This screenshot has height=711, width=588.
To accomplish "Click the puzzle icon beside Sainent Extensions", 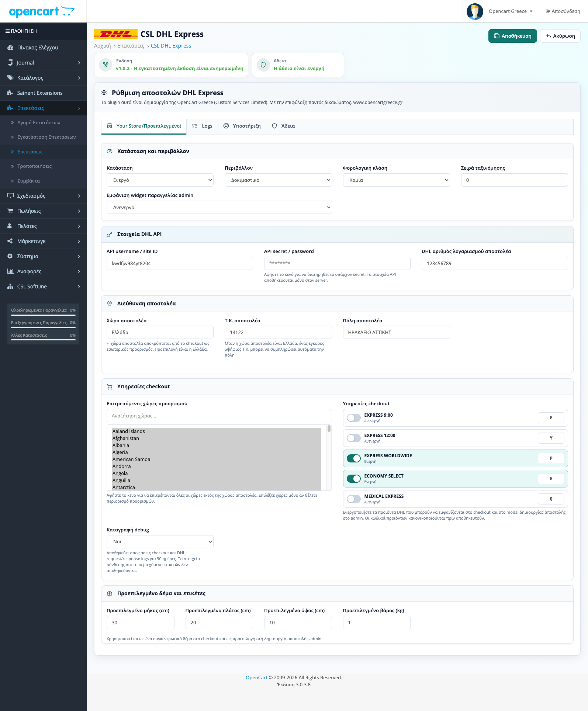I will click(10, 93).
